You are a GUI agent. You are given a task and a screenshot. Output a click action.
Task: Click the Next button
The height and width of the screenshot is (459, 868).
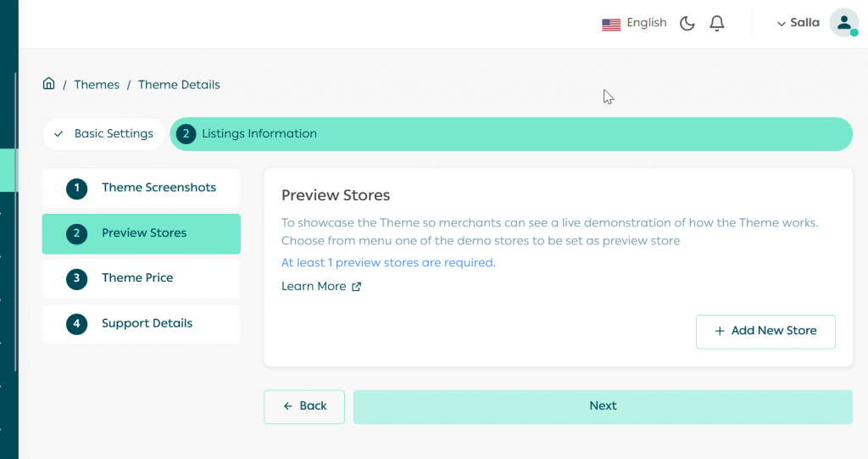pos(603,406)
